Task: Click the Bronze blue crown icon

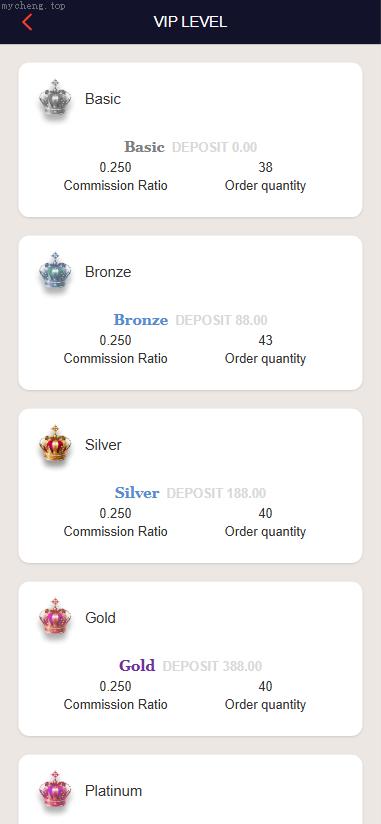Action: 55,271
